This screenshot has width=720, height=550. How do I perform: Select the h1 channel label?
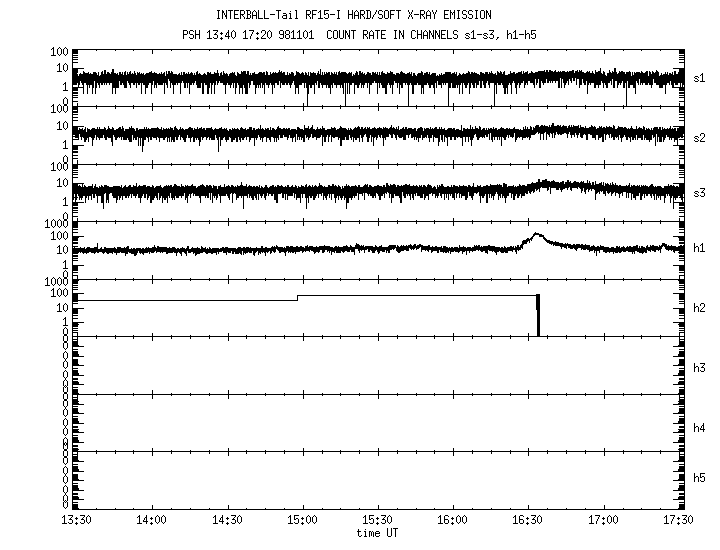pos(700,248)
